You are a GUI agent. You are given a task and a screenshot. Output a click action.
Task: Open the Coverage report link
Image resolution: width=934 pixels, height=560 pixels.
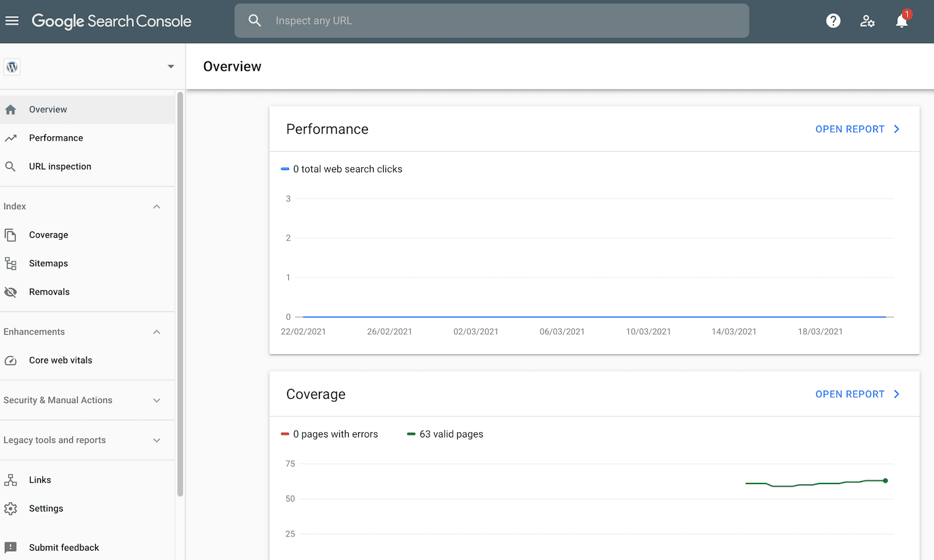tap(857, 394)
